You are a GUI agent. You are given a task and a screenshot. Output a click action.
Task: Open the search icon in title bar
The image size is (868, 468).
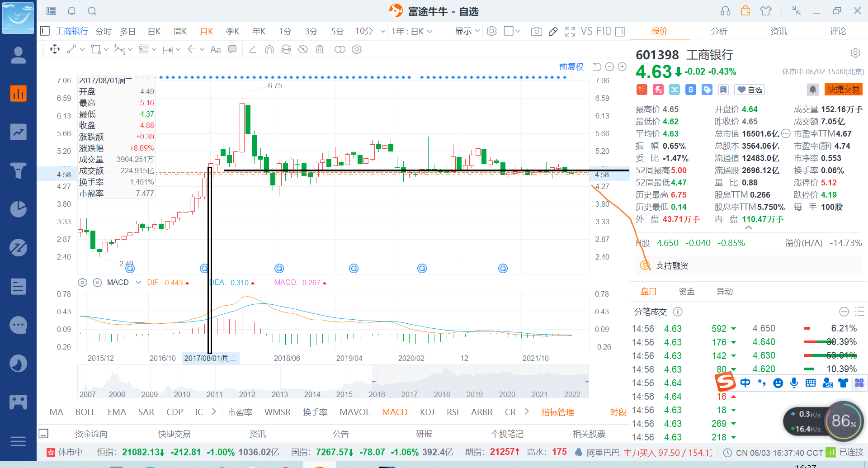92,11
